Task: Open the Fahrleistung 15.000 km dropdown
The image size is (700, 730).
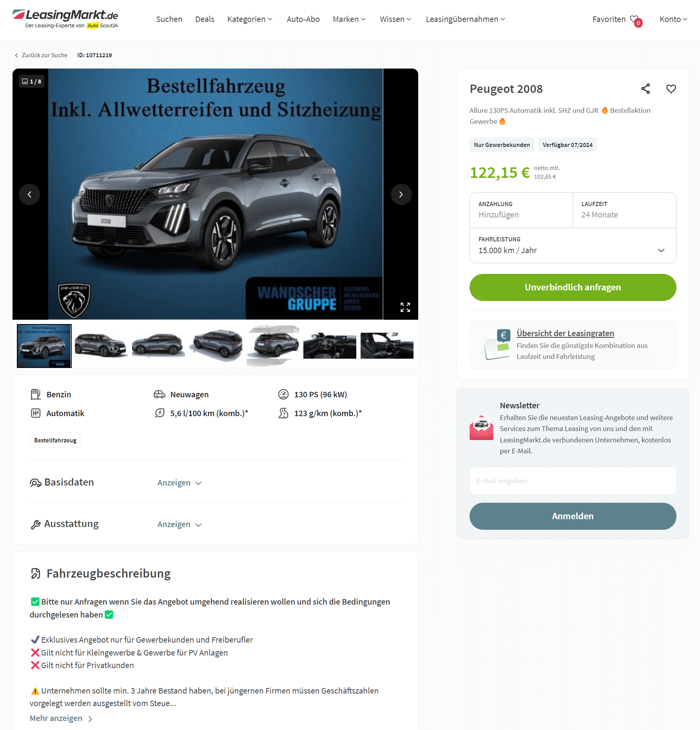Action: coord(573,246)
